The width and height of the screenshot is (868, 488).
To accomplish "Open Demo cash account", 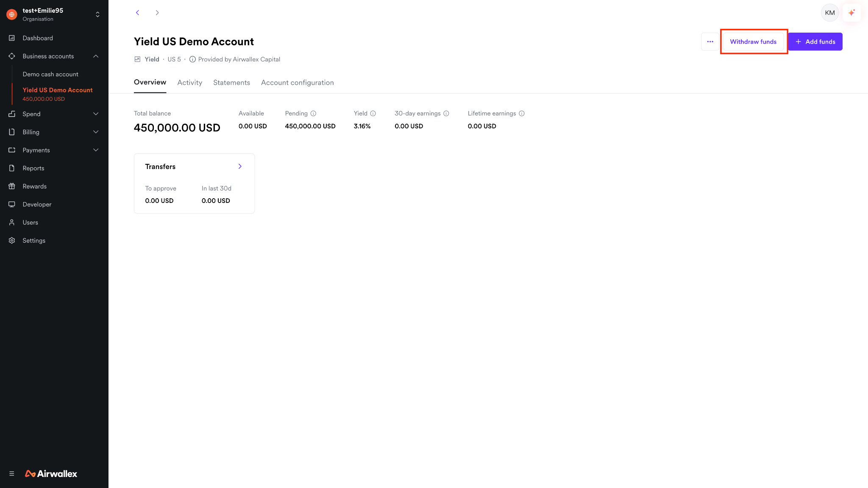I will pyautogui.click(x=50, y=74).
